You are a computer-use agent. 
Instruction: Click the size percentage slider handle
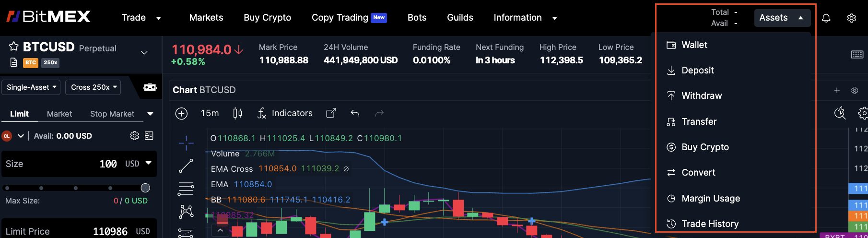coord(145,188)
